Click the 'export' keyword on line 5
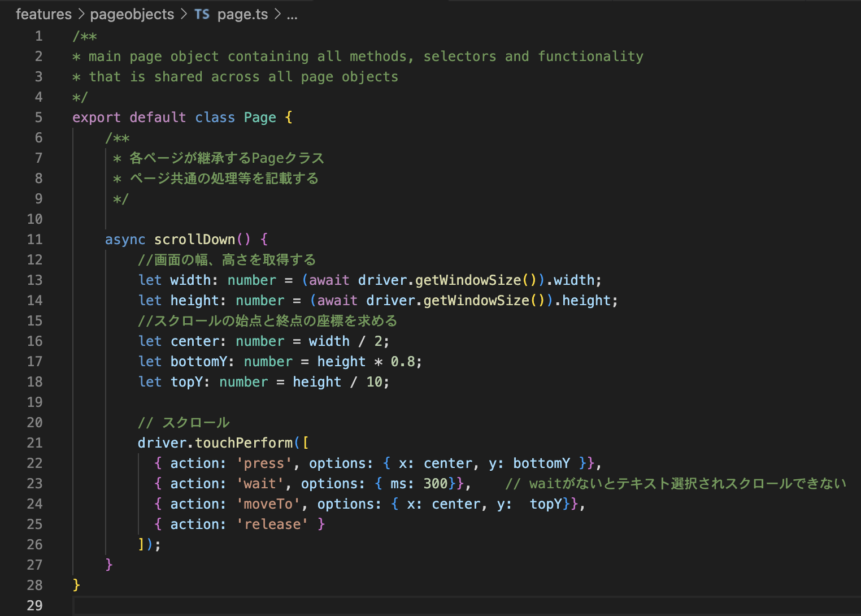 tap(97, 118)
